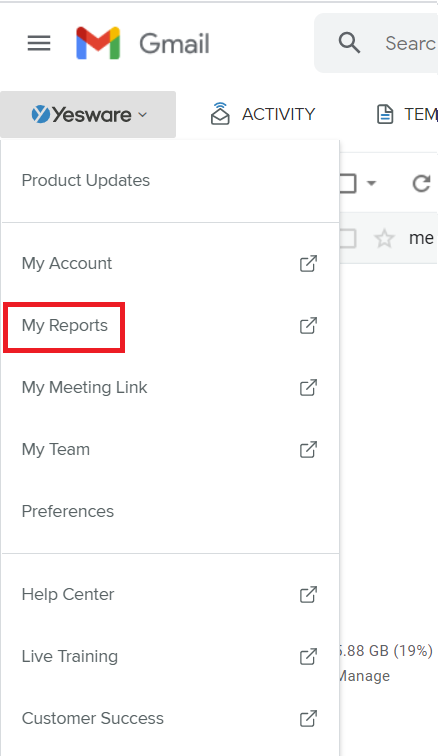Click the Gmail envelope logo
The height and width of the screenshot is (756, 438).
point(98,43)
